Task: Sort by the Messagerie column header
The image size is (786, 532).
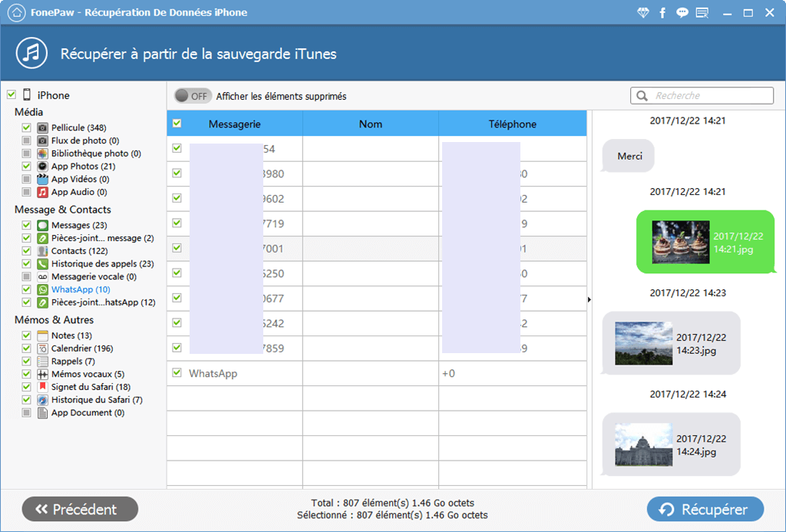Action: point(235,124)
